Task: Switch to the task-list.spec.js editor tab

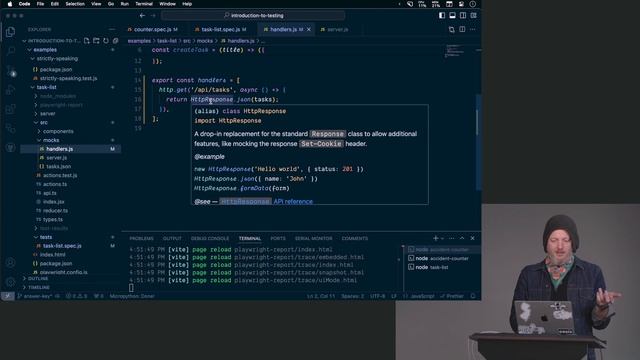Action: click(x=221, y=29)
